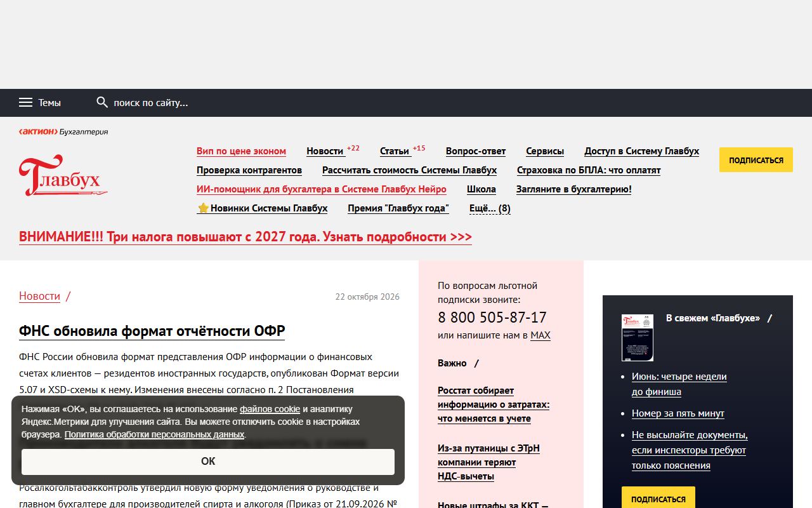Open headline ФНС обновила формат отчётности ОФР

click(x=152, y=331)
